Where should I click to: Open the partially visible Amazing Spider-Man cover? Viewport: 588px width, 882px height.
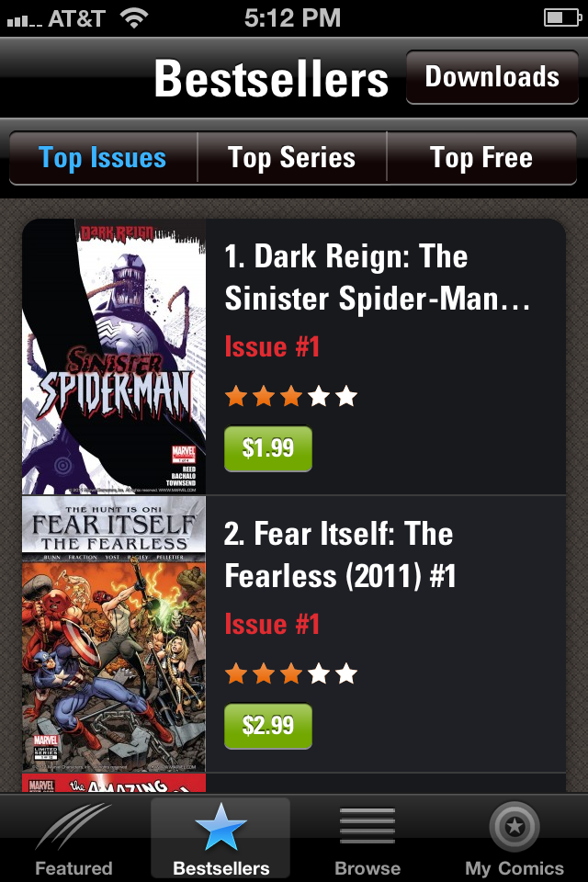coord(114,783)
